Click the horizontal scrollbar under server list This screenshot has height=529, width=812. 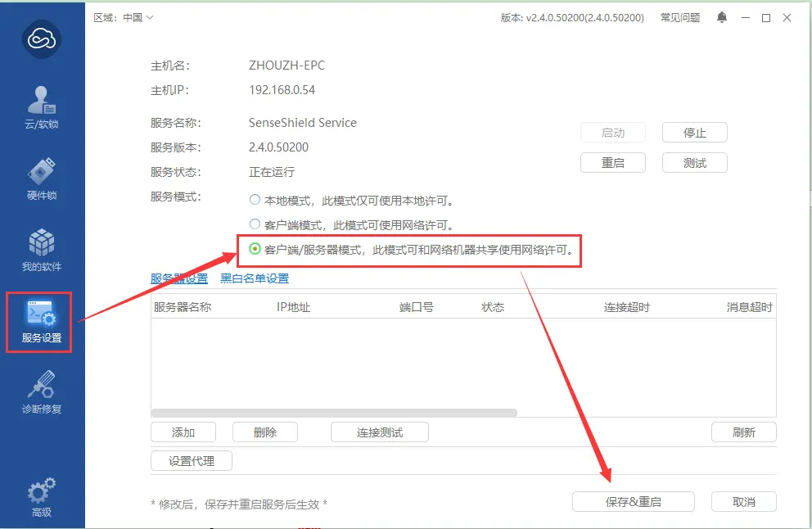click(x=334, y=413)
